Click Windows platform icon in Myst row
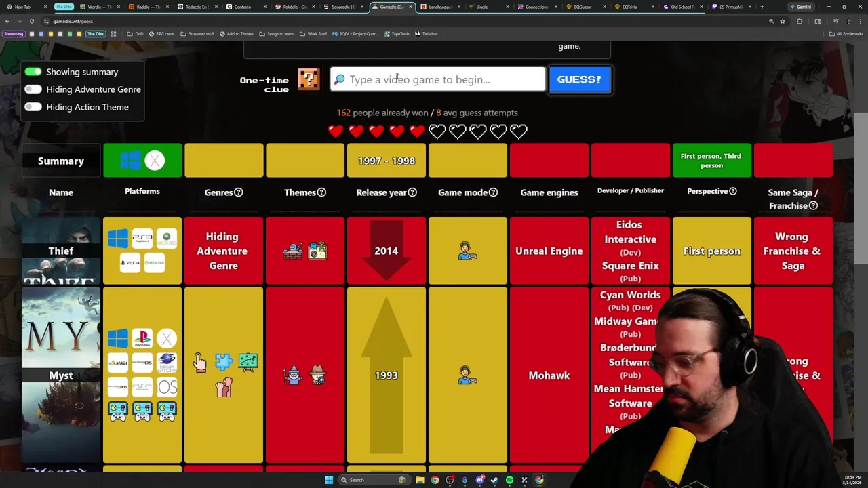The height and width of the screenshot is (488, 868). point(117,338)
